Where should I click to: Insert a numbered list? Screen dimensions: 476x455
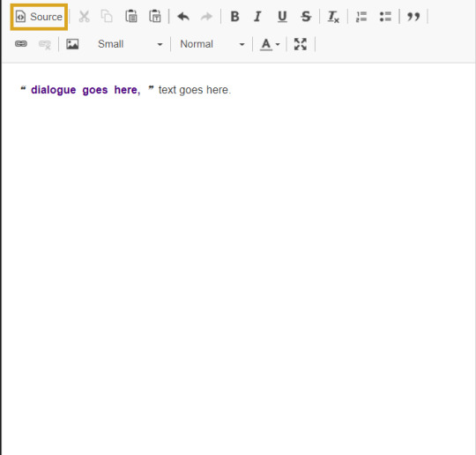tap(361, 17)
